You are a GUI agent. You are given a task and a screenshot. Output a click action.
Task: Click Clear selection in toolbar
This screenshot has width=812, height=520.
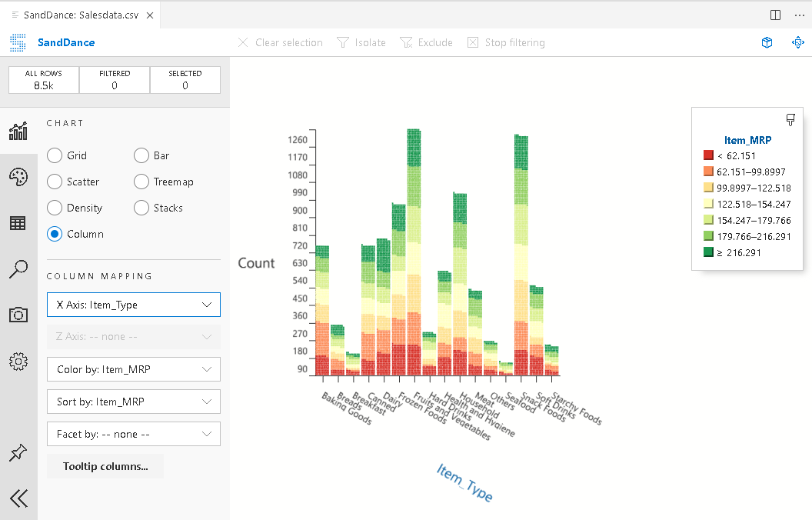tap(280, 42)
